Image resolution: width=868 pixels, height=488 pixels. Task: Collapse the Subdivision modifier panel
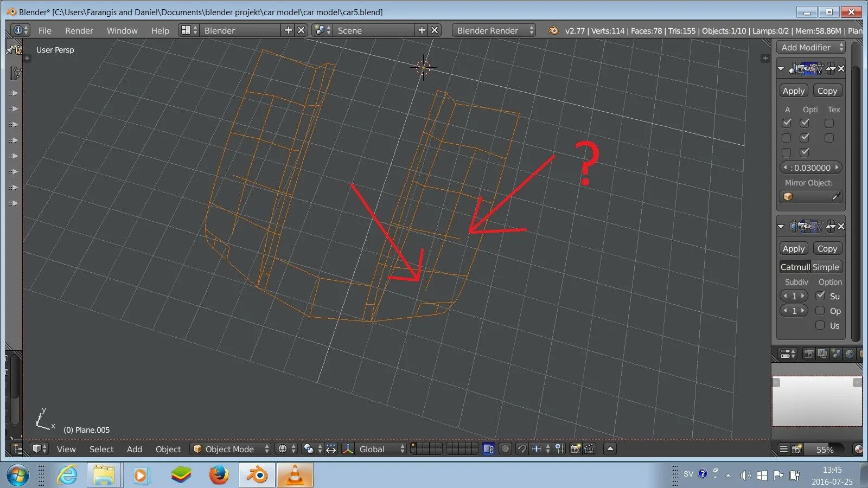coord(781,226)
